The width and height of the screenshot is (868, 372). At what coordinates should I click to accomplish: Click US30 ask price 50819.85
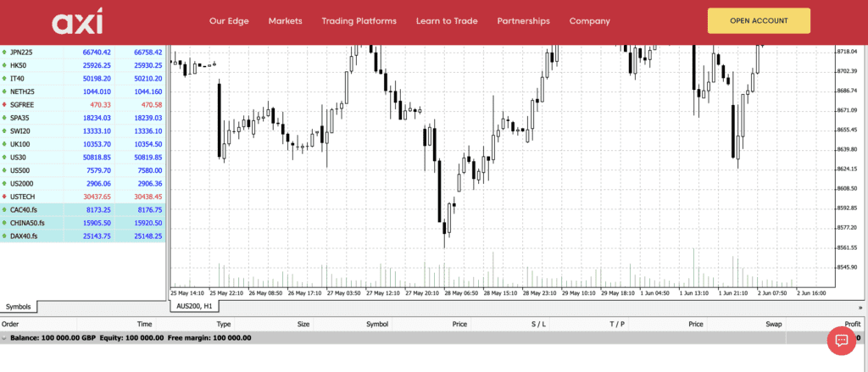[147, 158]
